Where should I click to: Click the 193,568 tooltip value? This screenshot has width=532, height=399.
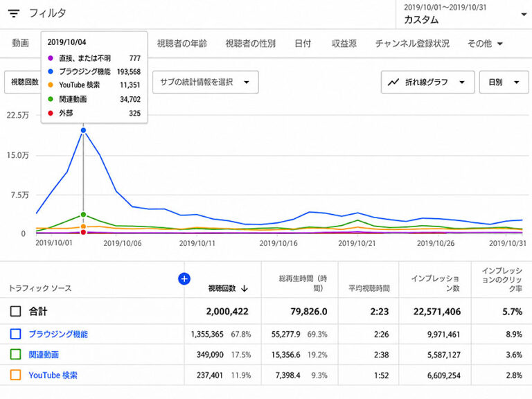point(129,71)
